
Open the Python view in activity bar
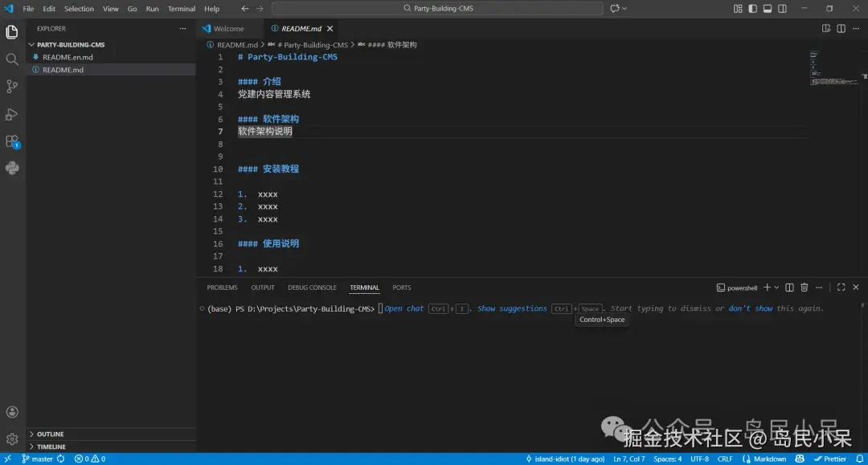pyautogui.click(x=11, y=168)
